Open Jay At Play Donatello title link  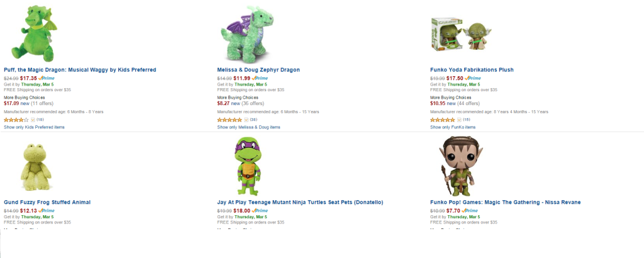(x=300, y=202)
